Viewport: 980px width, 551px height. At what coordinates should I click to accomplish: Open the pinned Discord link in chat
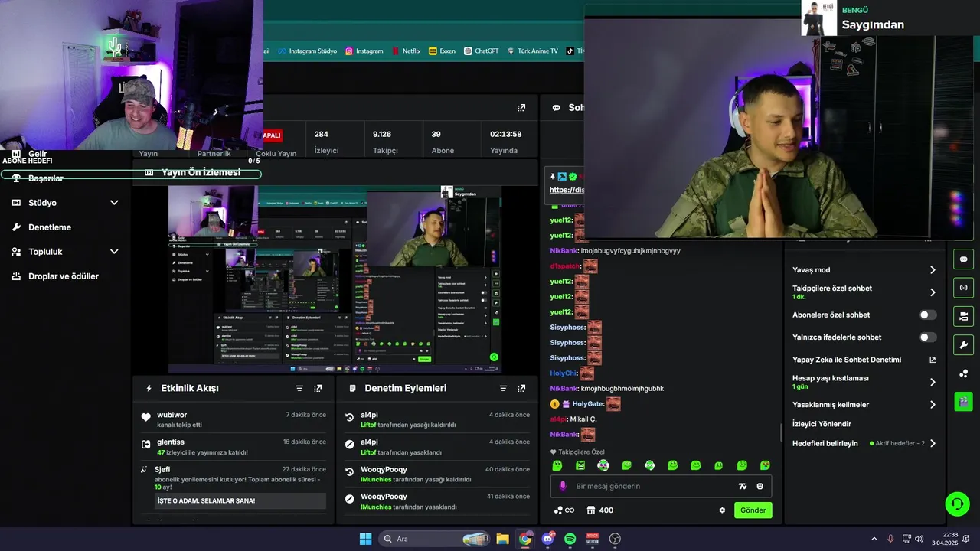coord(567,190)
